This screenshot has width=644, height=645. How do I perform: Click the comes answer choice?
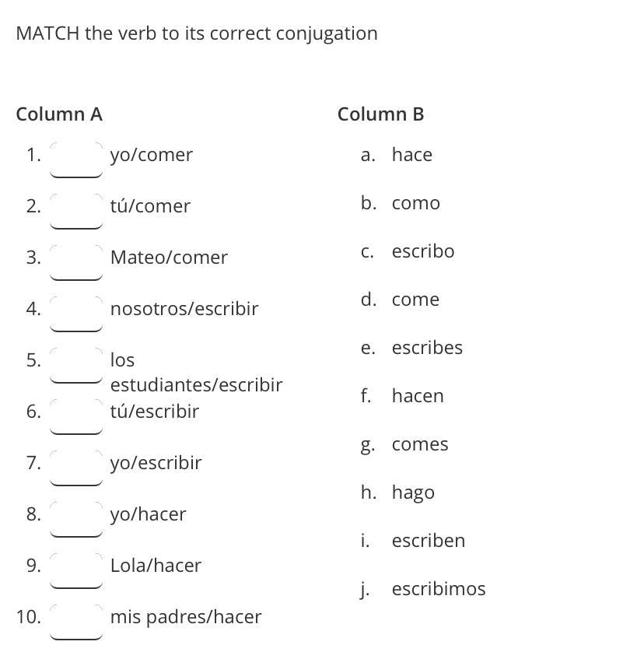(x=420, y=444)
